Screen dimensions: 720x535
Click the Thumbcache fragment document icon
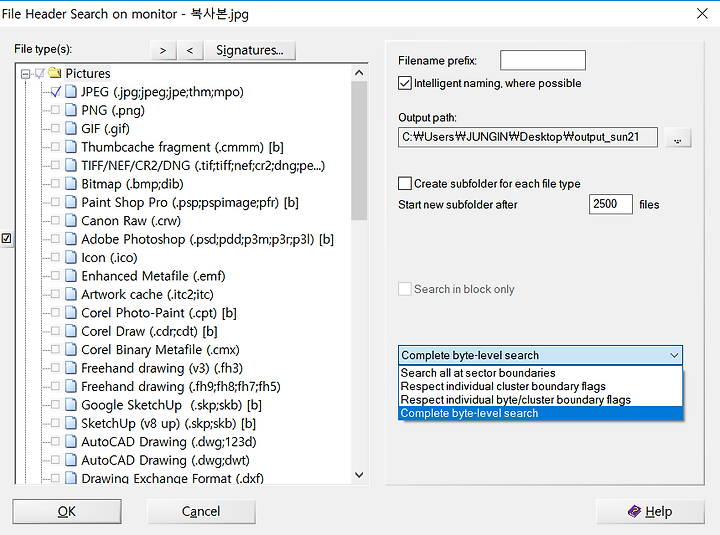tap(71, 147)
